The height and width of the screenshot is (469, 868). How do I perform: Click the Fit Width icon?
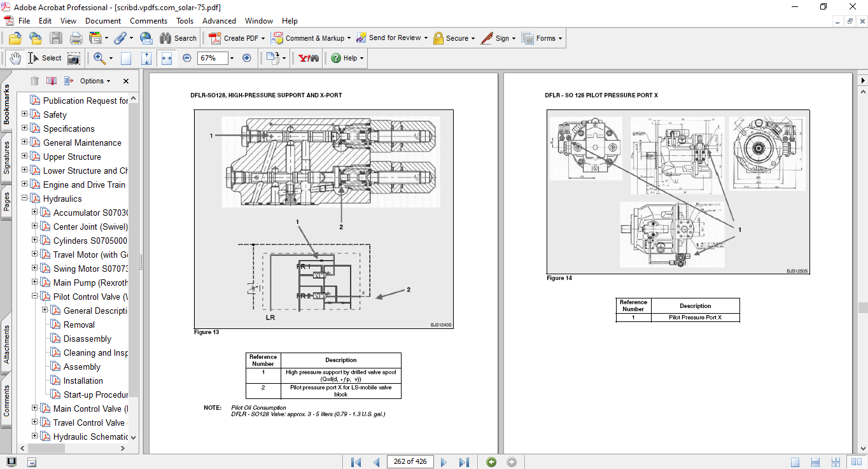167,58
